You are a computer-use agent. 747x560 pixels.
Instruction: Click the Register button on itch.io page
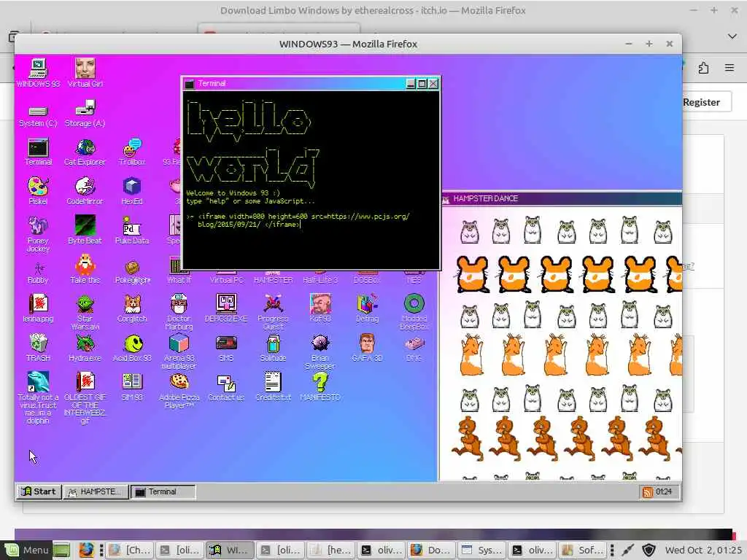click(x=701, y=102)
